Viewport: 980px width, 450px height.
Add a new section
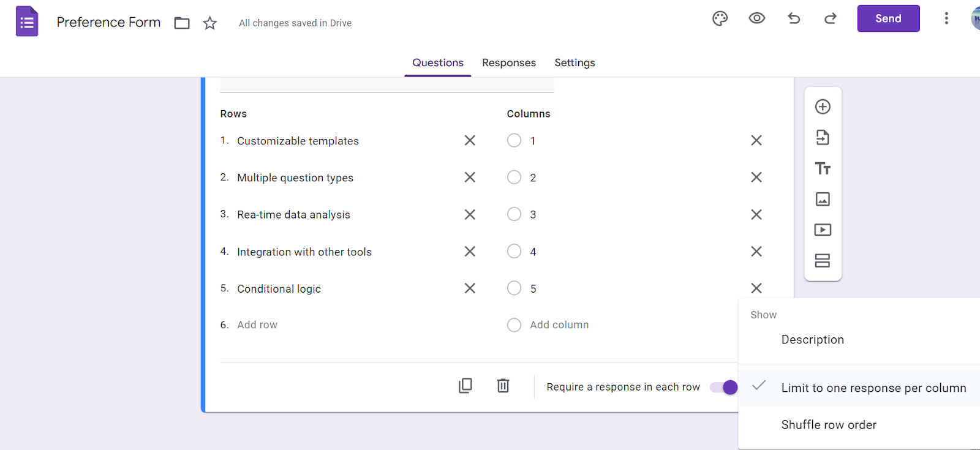click(x=823, y=261)
